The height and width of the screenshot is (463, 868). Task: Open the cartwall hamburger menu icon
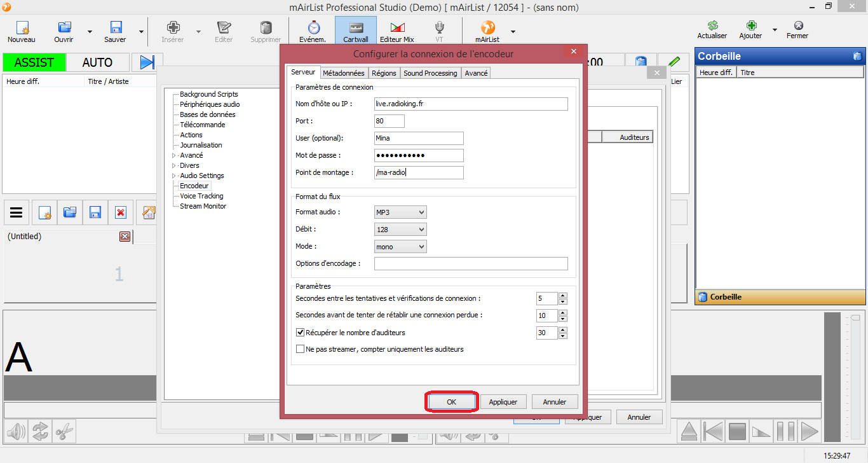17,212
